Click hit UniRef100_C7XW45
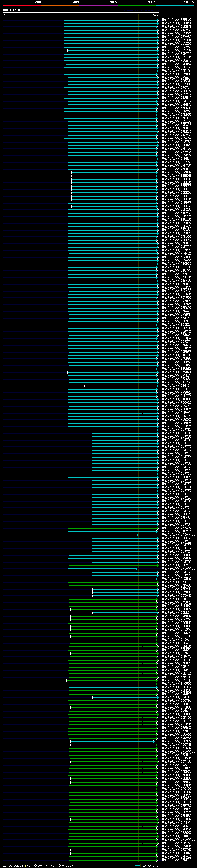Screen dimensions: 197x868 (176, 755)
